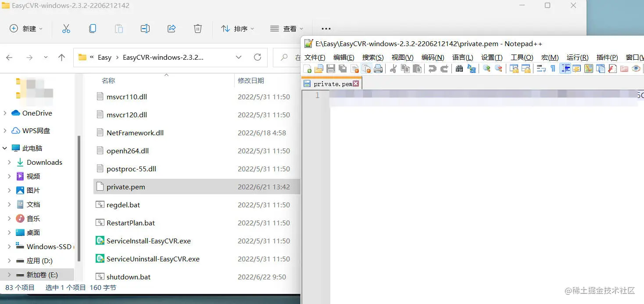The height and width of the screenshot is (304, 644).
Task: Expand the WPS网盘 tree node
Action: coord(5,130)
